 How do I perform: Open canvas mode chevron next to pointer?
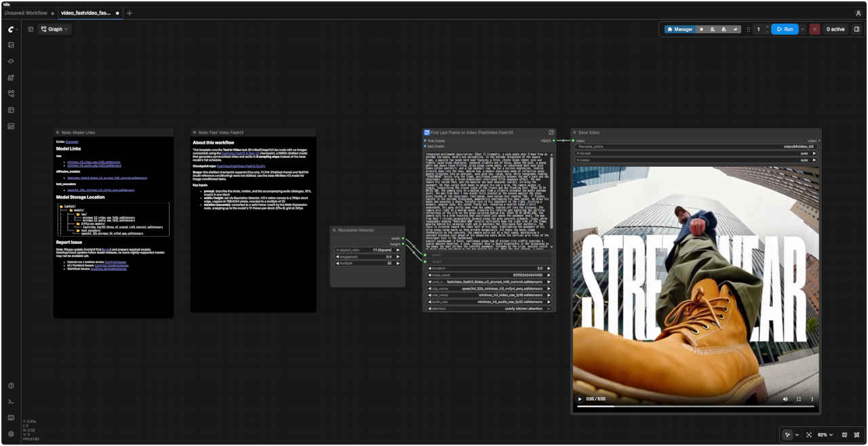[x=797, y=434]
